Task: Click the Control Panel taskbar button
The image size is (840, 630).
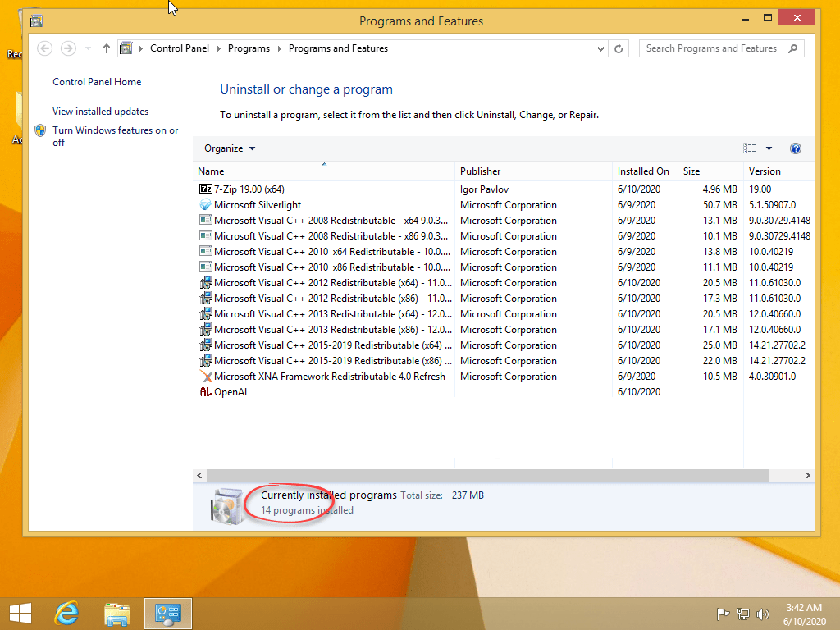Action: [167, 614]
